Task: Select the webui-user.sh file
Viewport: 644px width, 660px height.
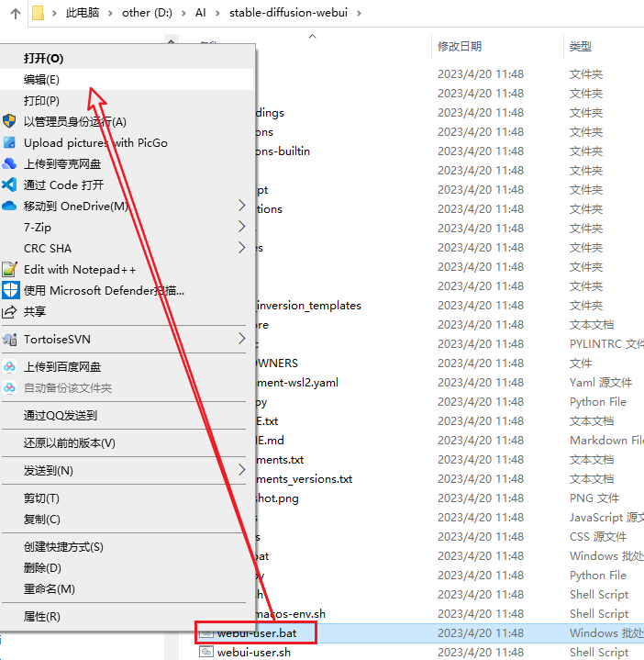Action: 253,652
